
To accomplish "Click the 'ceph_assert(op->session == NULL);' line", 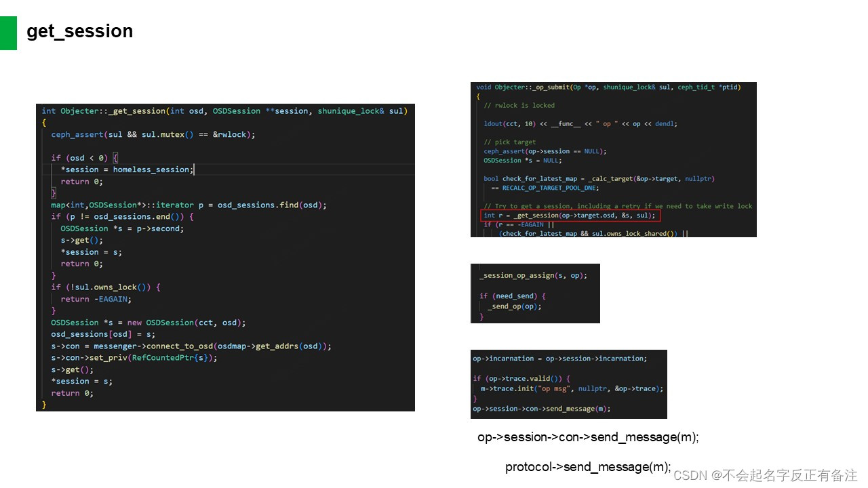I will pos(545,151).
